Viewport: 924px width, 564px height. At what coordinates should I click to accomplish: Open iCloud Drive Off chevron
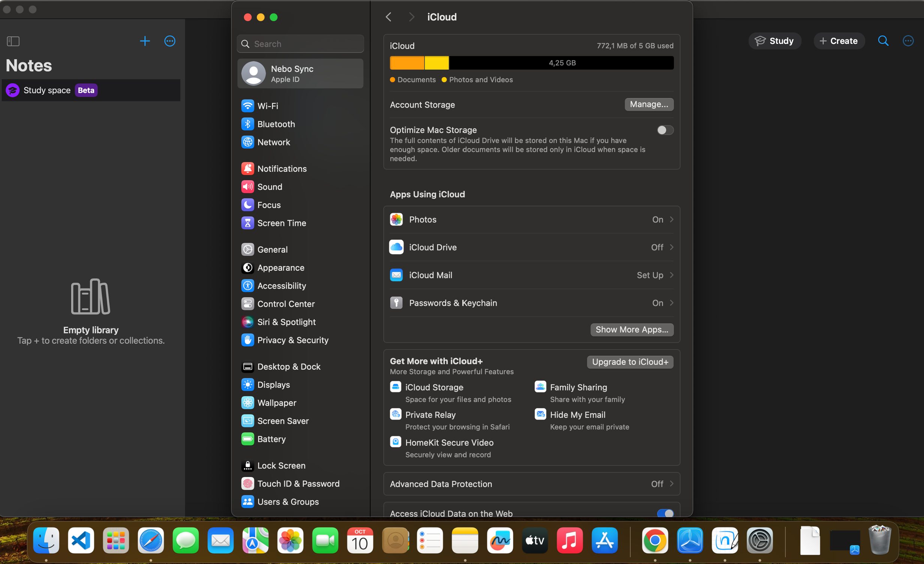[x=671, y=247]
